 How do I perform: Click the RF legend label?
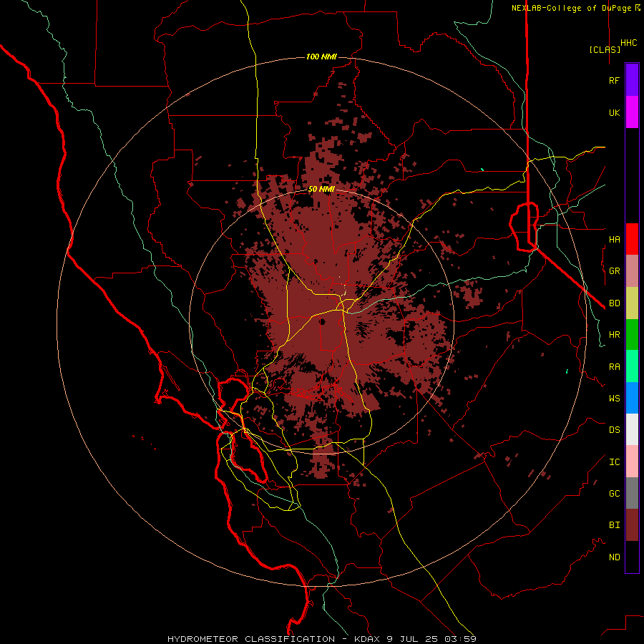point(614,80)
